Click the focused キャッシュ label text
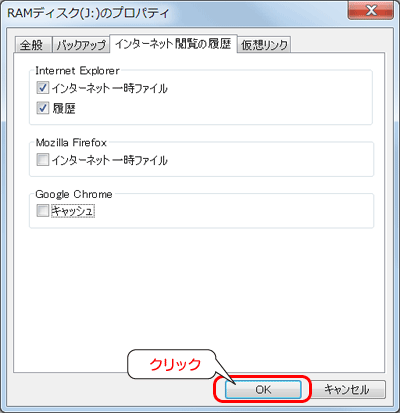 [x=73, y=211]
